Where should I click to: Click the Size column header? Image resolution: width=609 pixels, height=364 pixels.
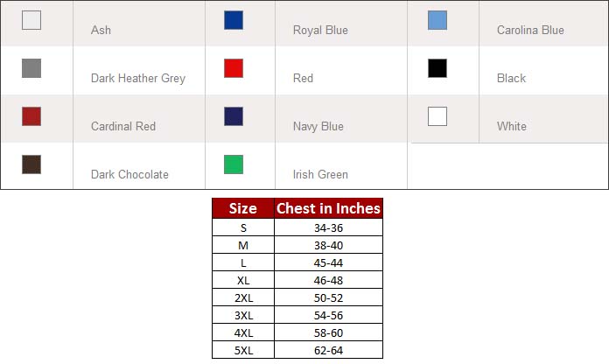point(242,208)
